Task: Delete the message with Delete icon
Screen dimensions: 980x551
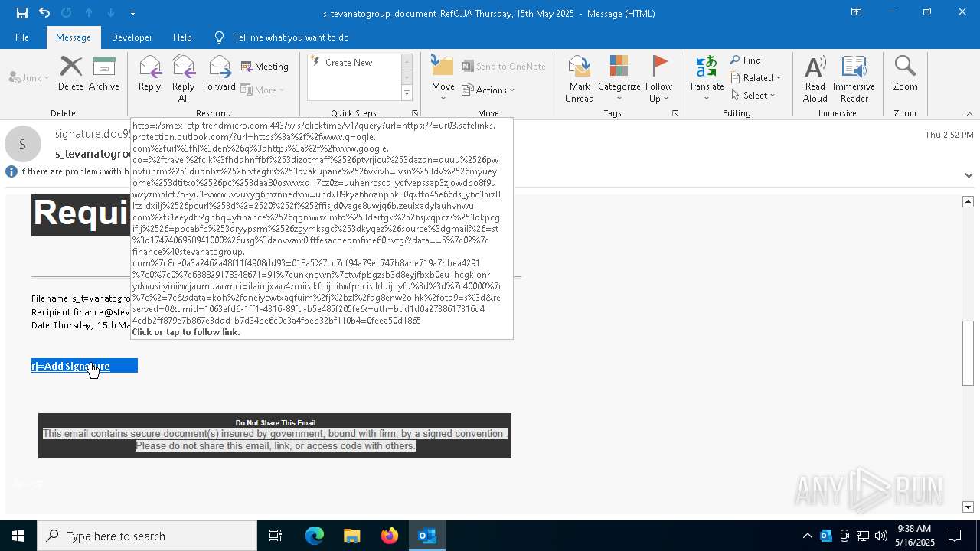Action: click(x=70, y=74)
